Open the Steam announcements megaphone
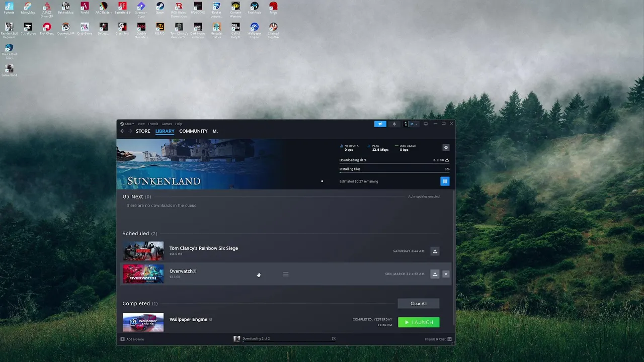The image size is (644, 362). 380,124
